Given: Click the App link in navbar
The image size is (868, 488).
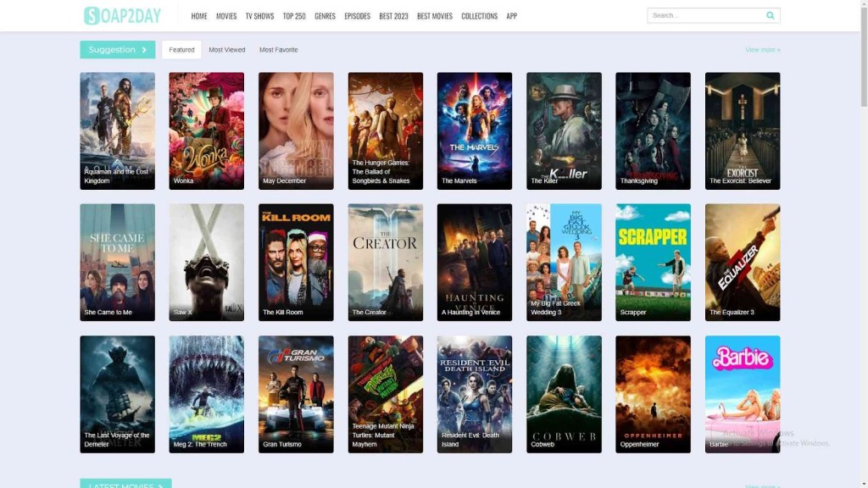Looking at the screenshot, I should click(512, 16).
